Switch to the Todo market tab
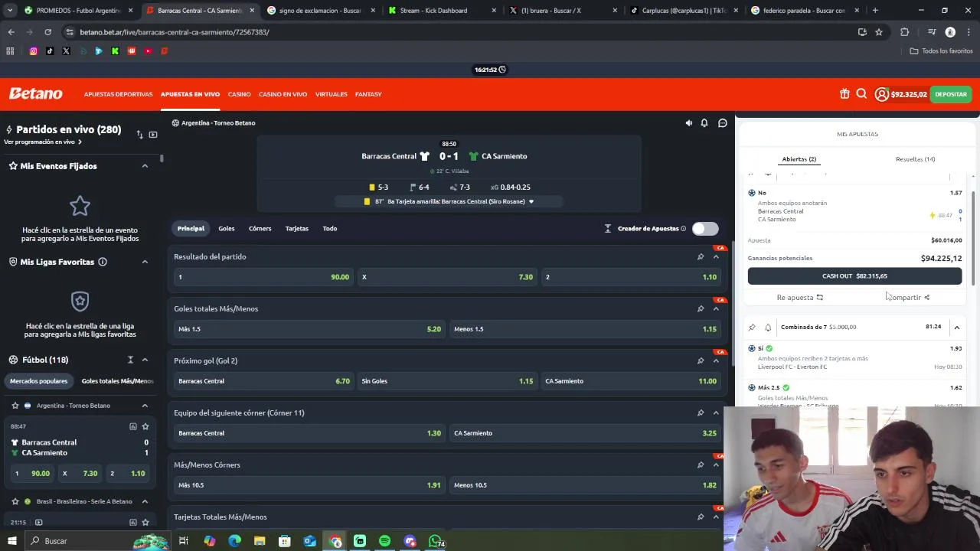This screenshot has height=551, width=980. [330, 228]
